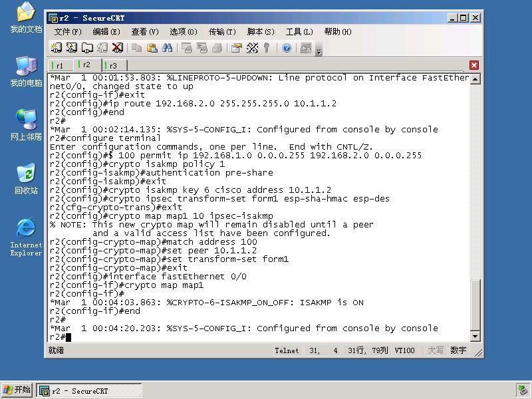
Task: Click the window resize grip corner
Action: point(478,353)
